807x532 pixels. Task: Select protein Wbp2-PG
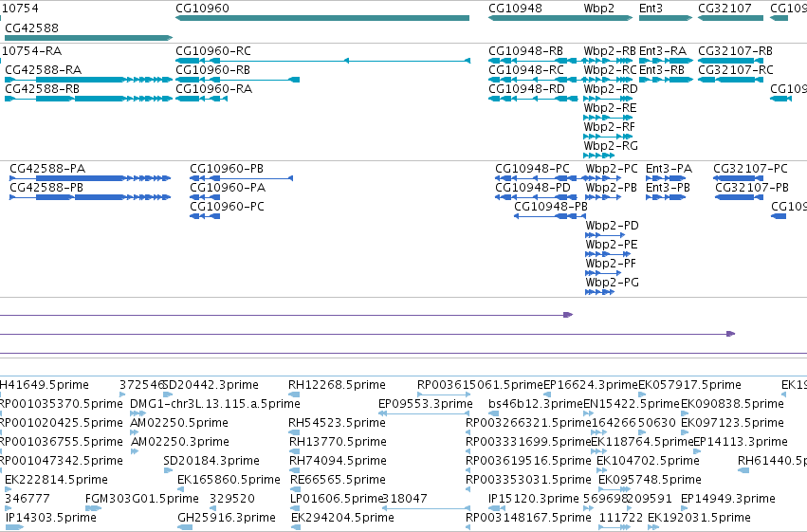tap(612, 283)
